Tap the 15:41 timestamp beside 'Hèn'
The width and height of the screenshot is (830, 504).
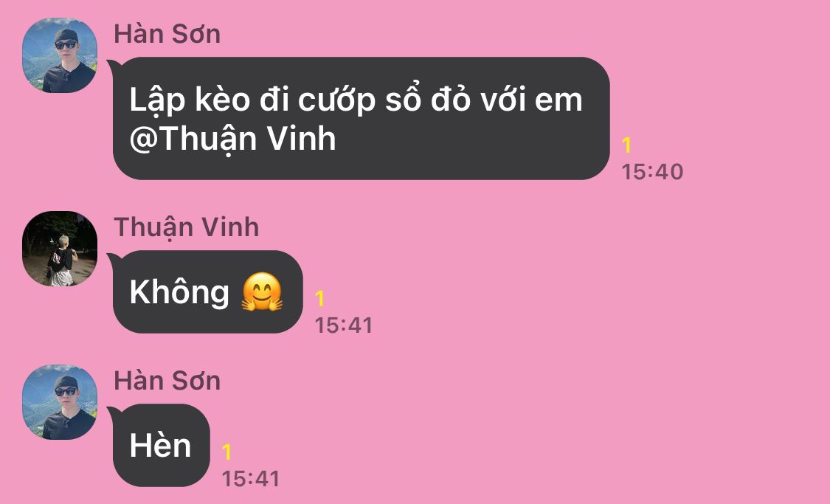(x=250, y=479)
